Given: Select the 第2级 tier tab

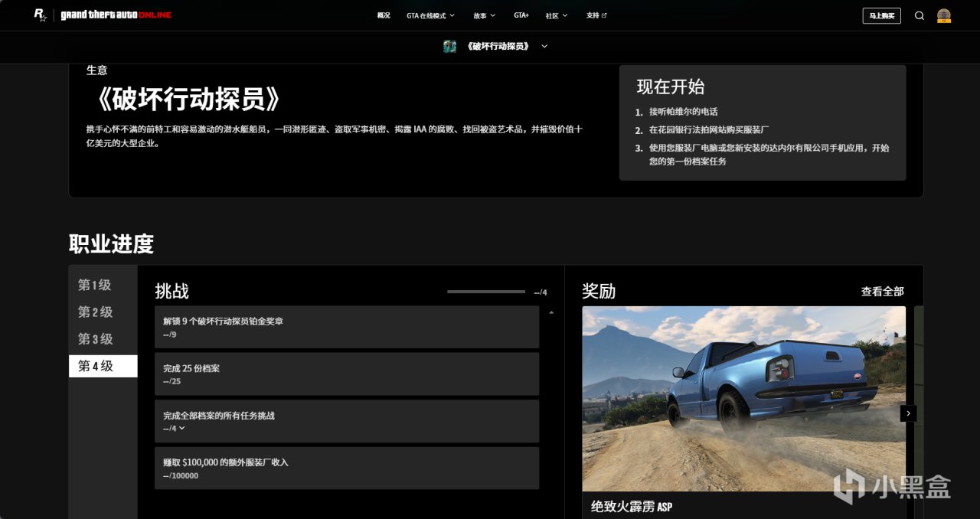Looking at the screenshot, I should pyautogui.click(x=103, y=312).
